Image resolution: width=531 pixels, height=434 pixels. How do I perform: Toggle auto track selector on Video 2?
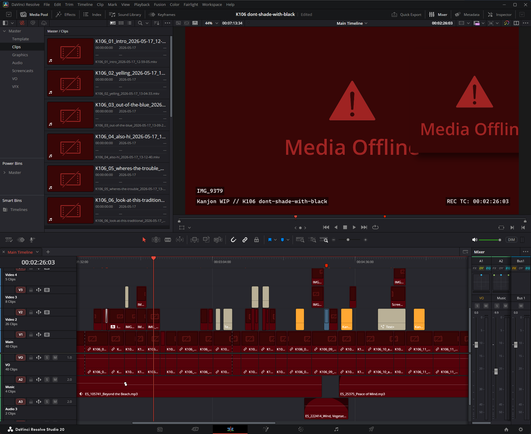39,312
